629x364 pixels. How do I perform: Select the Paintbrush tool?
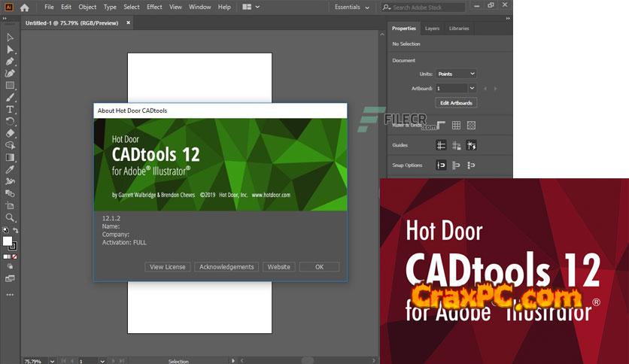pyautogui.click(x=10, y=98)
